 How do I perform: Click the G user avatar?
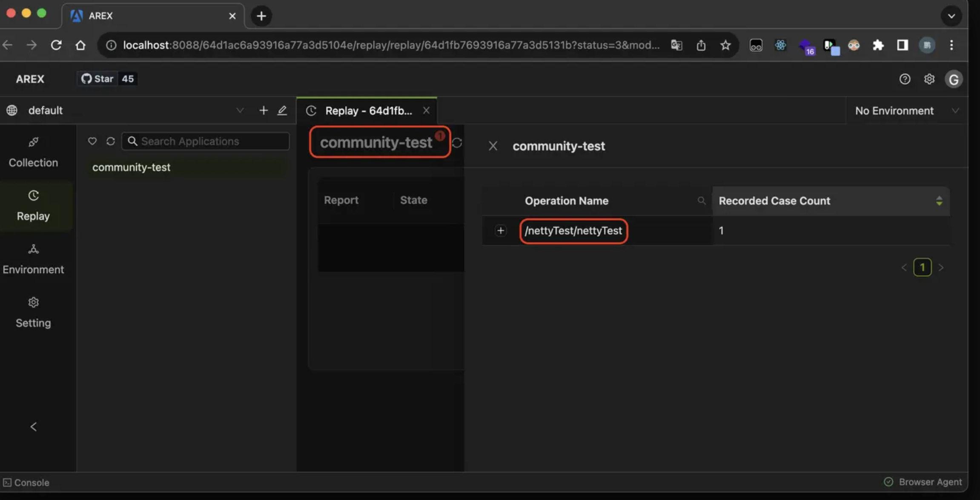pyautogui.click(x=954, y=79)
